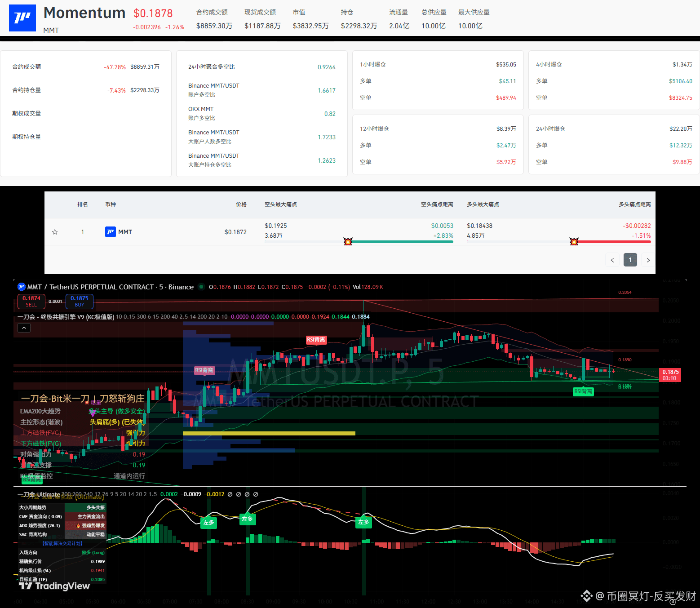Click the 排名 column header
Screen dimensions: 700x608
coord(83,204)
